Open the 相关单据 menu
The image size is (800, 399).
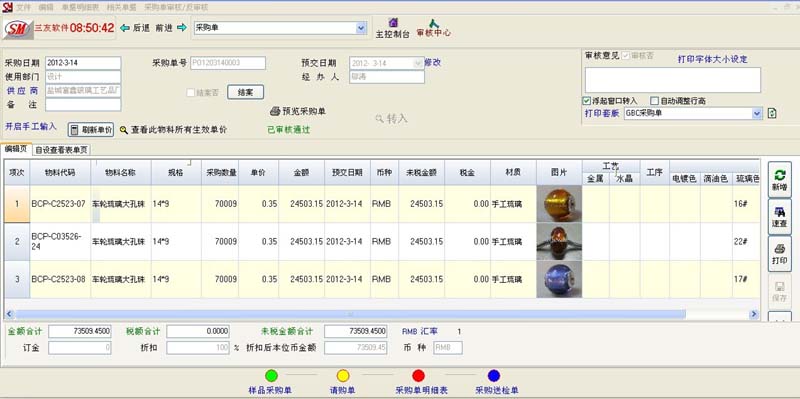(121, 8)
